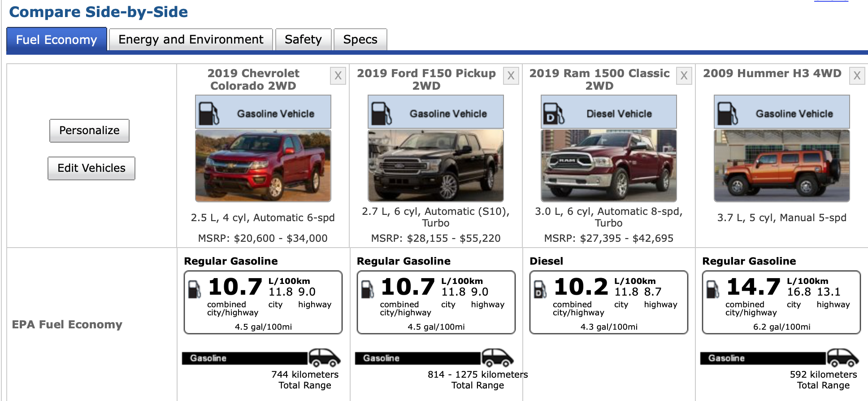Click the Ram MSRP $27,395 - $42,695
Image resolution: width=868 pixels, height=401 pixels.
(x=609, y=238)
